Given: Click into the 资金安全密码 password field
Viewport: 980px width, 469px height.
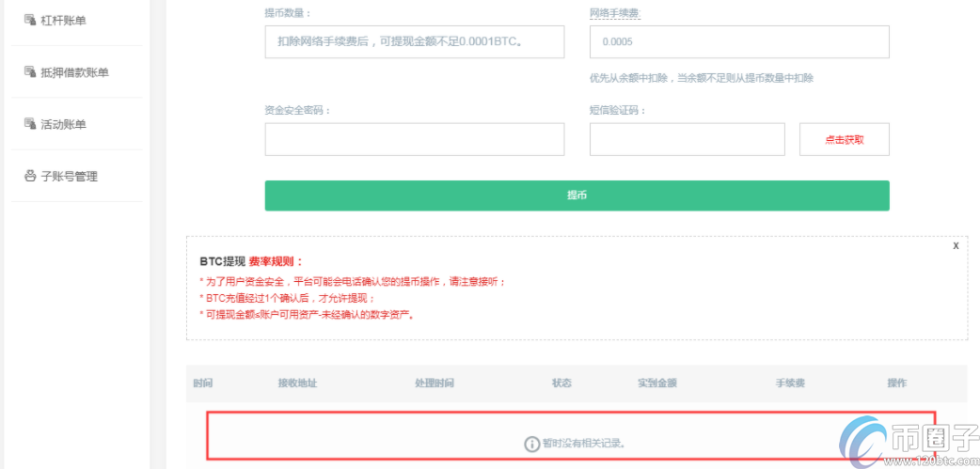Looking at the screenshot, I should pyautogui.click(x=415, y=139).
